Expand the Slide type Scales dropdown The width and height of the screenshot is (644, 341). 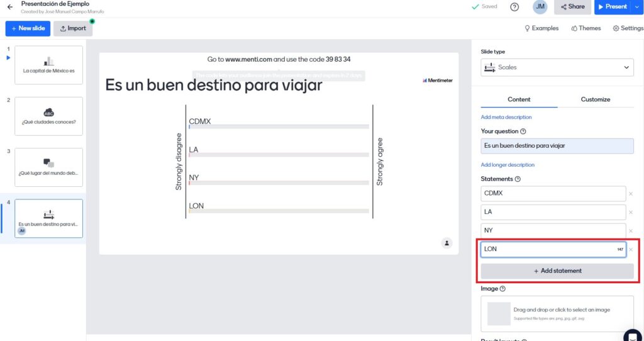[557, 67]
